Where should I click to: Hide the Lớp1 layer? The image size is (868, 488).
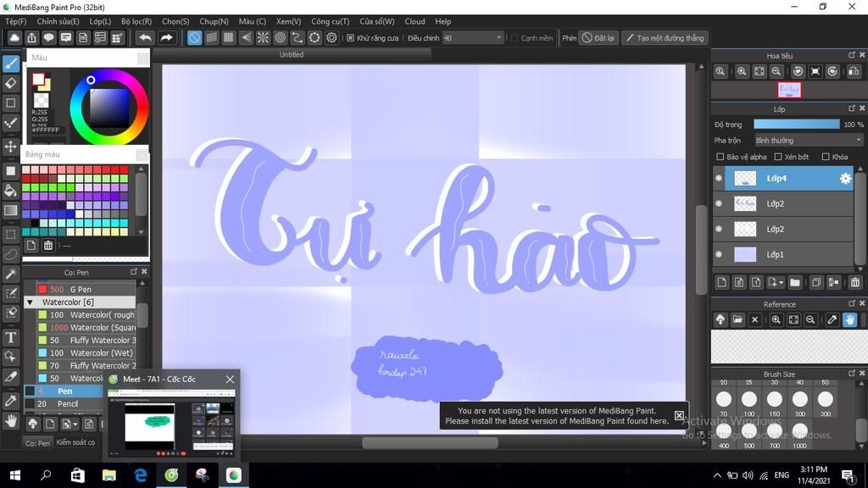coord(719,254)
